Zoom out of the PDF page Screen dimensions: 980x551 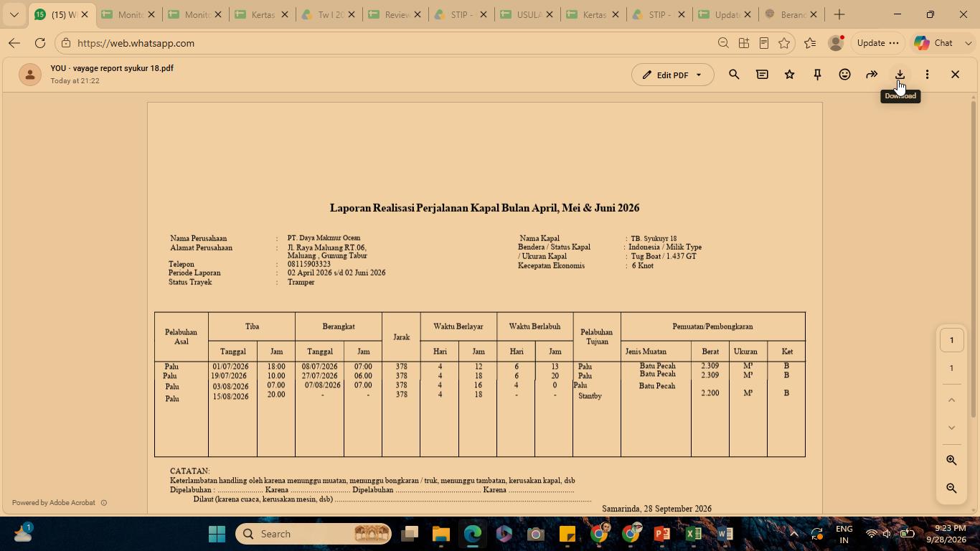(951, 489)
